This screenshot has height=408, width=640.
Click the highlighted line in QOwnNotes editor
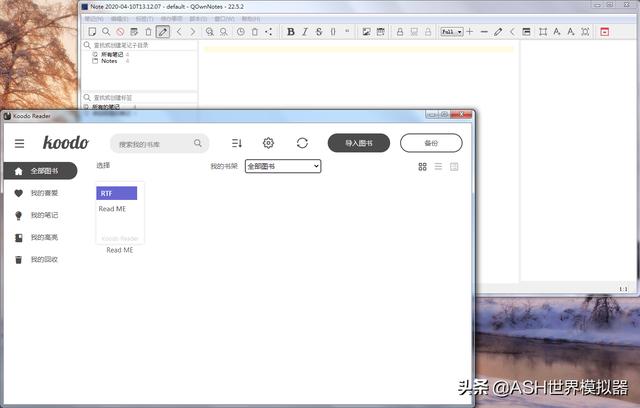[x=358, y=49]
